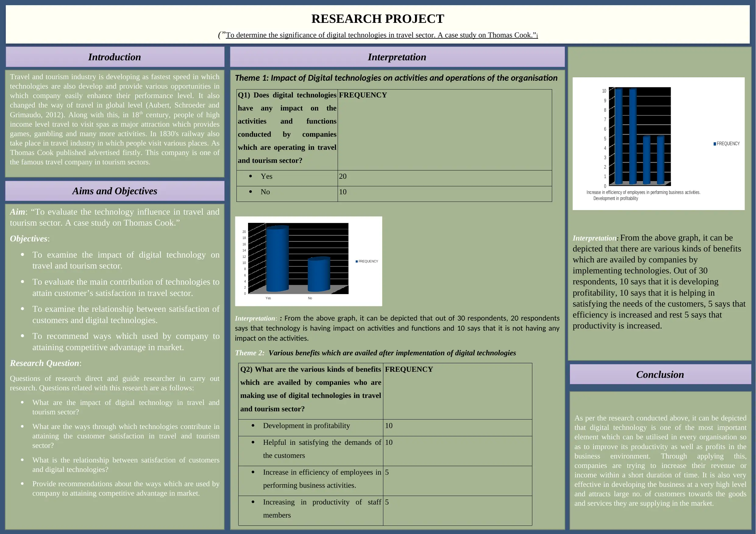
Task: Select 'Increasing in productivity of staff' row
Action: click(x=385, y=510)
